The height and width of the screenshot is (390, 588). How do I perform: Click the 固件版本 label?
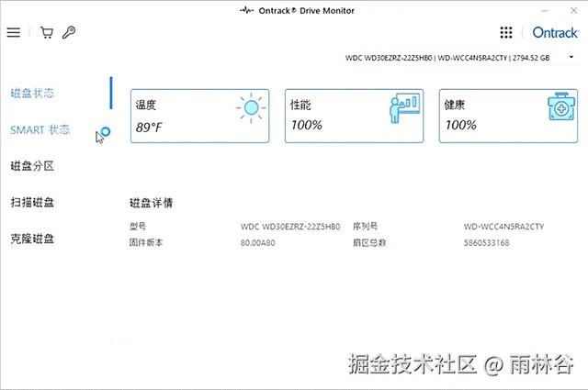click(146, 243)
